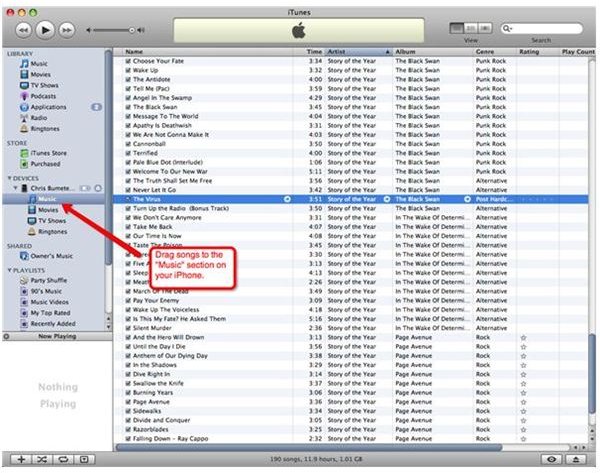Uncheck The Antidote song checkbox
Screen dimensions: 600x473
[128, 79]
